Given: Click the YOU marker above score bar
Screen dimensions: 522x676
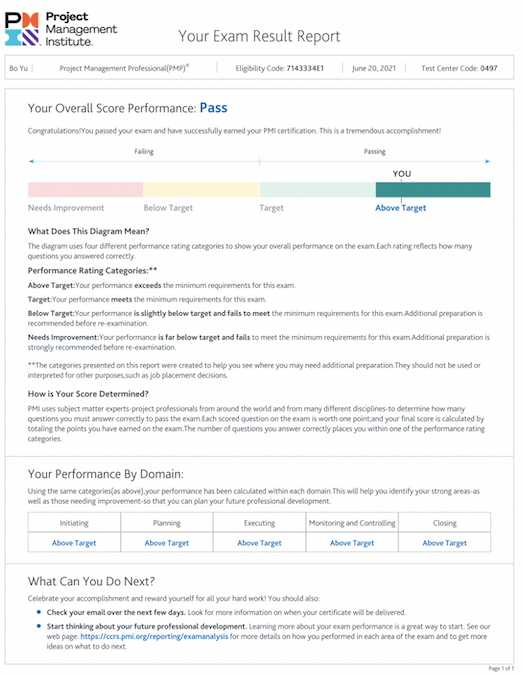Looking at the screenshot, I should pyautogui.click(x=402, y=174).
